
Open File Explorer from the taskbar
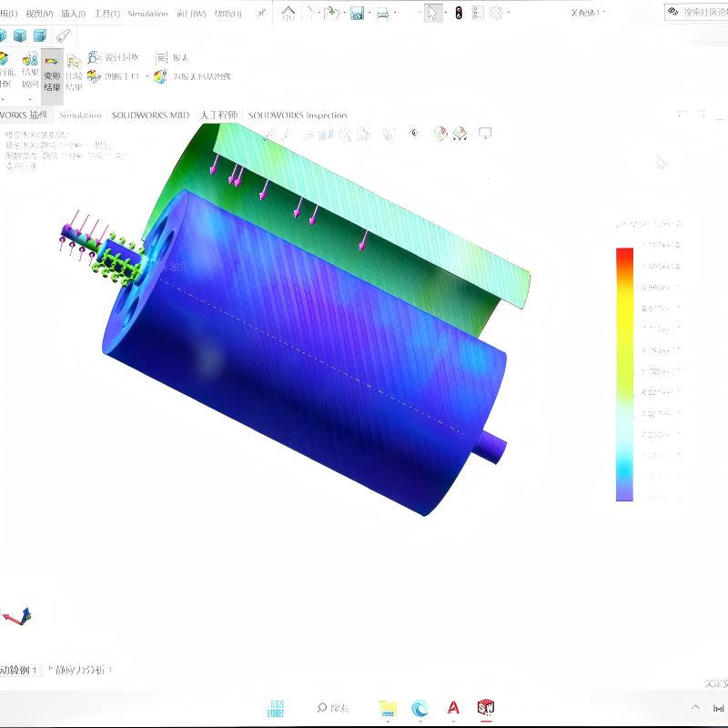[388, 709]
